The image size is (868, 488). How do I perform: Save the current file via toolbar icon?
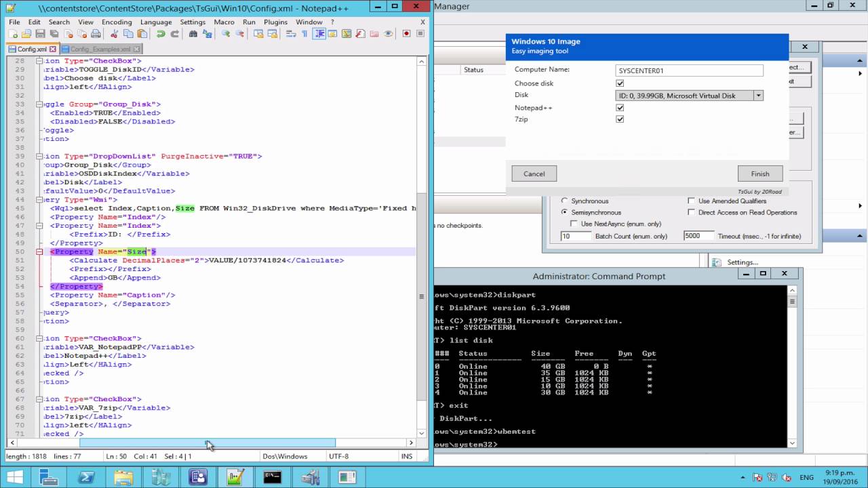40,34
